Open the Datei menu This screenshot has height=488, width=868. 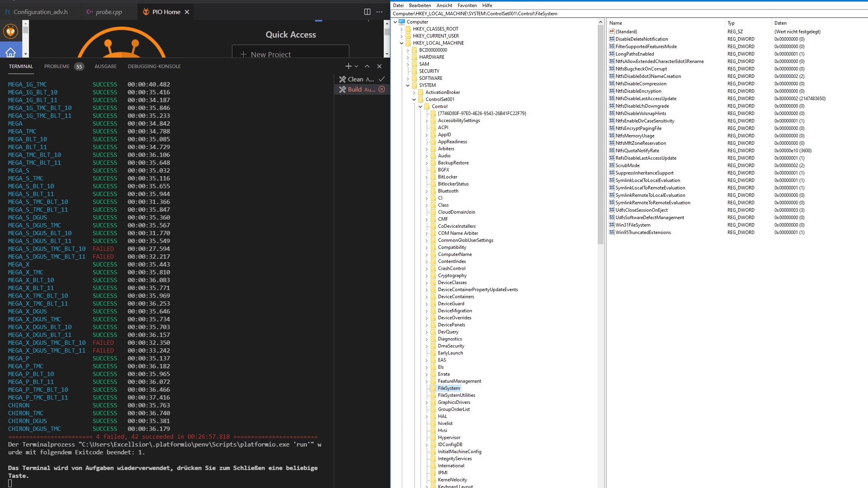[398, 5]
